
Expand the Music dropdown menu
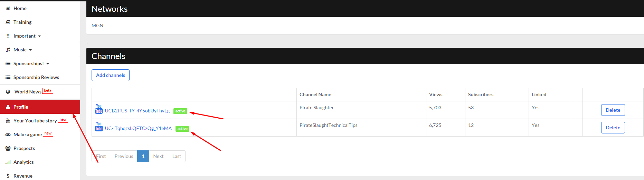22,50
